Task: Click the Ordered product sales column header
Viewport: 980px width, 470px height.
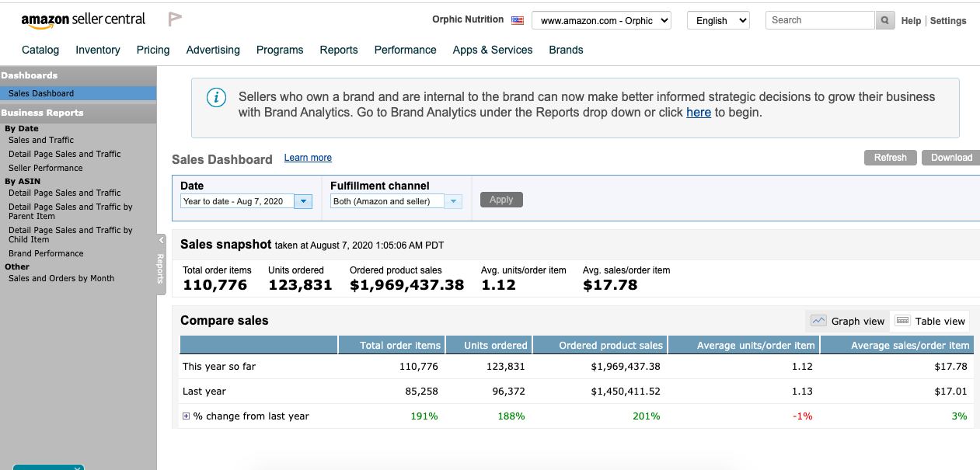Action: (x=599, y=345)
